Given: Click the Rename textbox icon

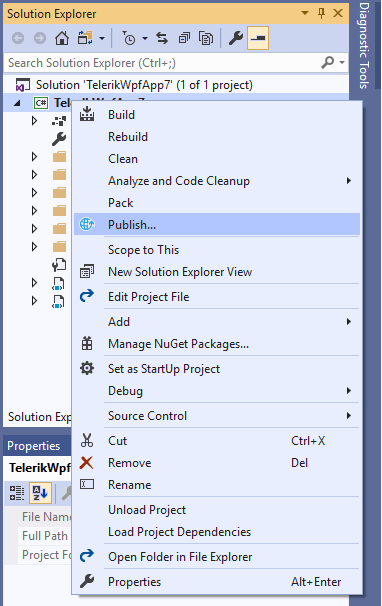Looking at the screenshot, I should pos(87,484).
